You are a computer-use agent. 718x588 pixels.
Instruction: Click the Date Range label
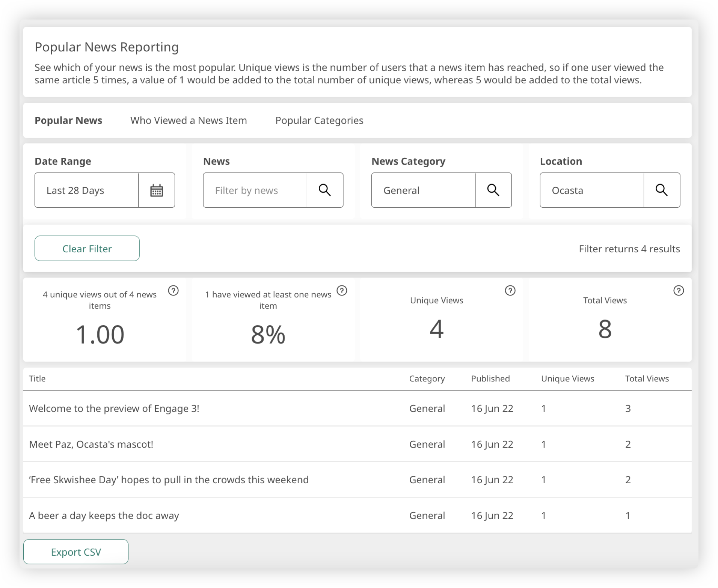(x=63, y=161)
